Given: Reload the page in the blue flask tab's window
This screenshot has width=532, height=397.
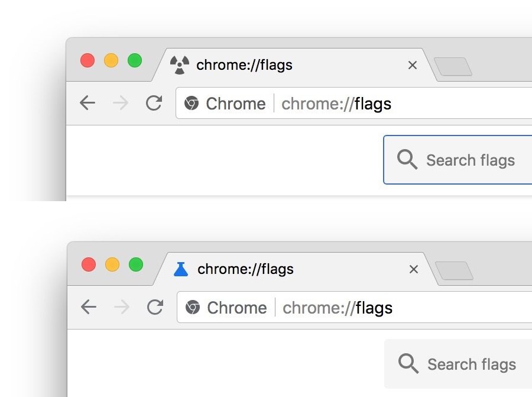Looking at the screenshot, I should (155, 307).
